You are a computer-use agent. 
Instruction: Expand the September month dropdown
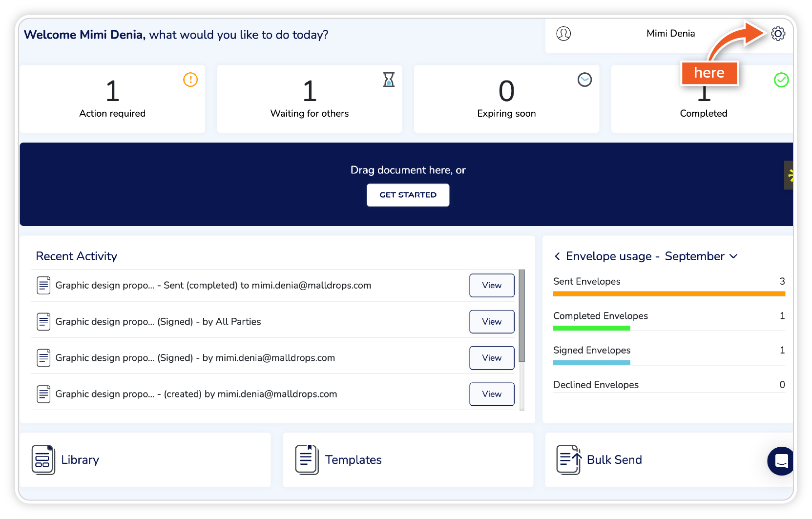[x=733, y=256]
